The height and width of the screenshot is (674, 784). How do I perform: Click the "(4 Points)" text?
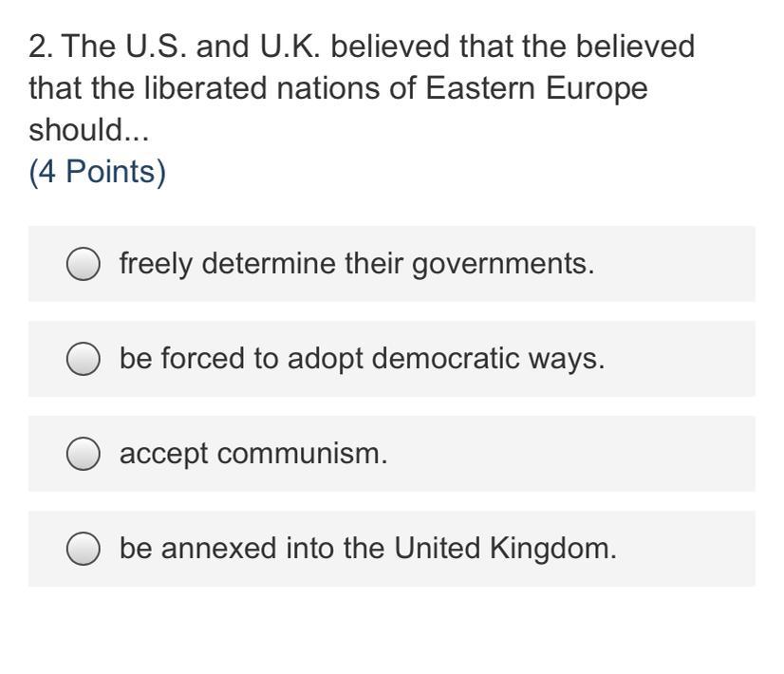point(98,172)
